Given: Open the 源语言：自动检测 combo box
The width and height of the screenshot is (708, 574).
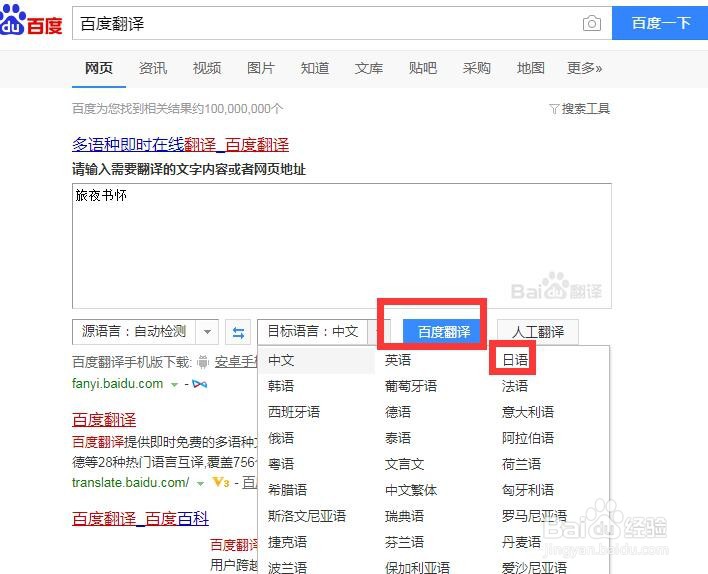Looking at the screenshot, I should (145, 332).
